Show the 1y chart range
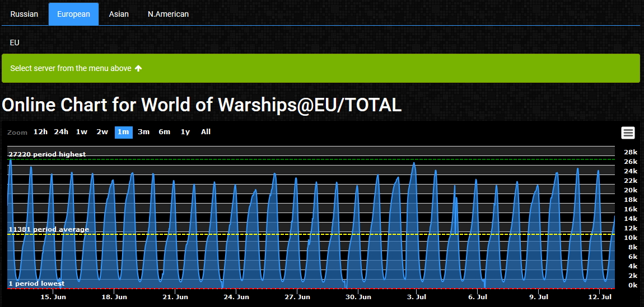The width and height of the screenshot is (644, 307). pos(185,132)
